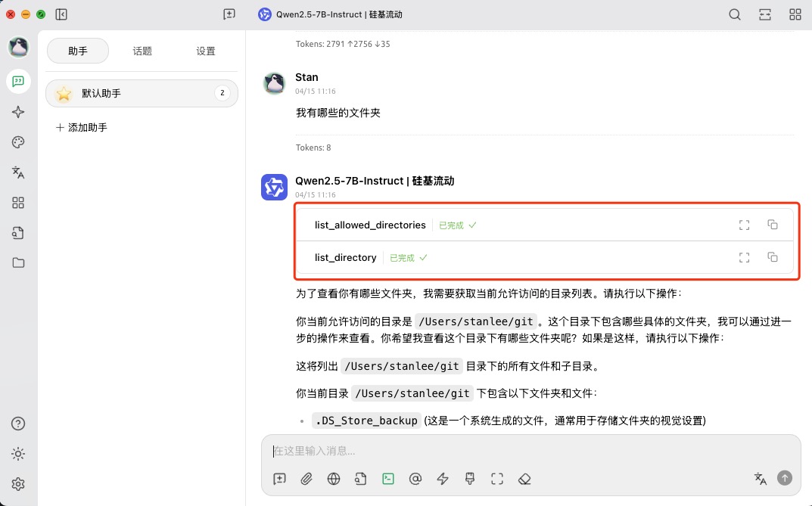Open the help docs icon in the sidebar

pyautogui.click(x=18, y=424)
